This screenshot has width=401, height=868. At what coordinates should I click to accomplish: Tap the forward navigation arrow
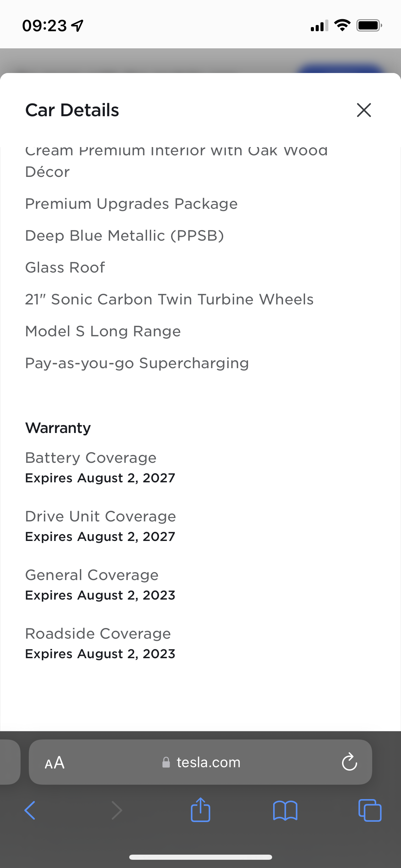pyautogui.click(x=117, y=810)
